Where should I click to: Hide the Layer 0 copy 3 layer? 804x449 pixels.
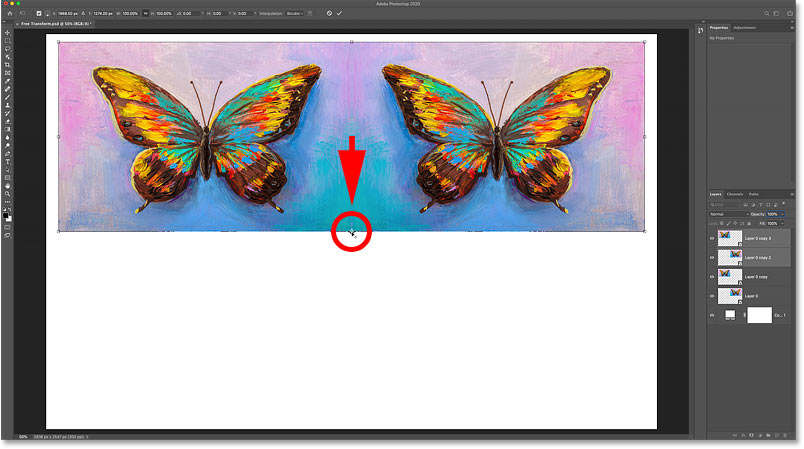[712, 238]
